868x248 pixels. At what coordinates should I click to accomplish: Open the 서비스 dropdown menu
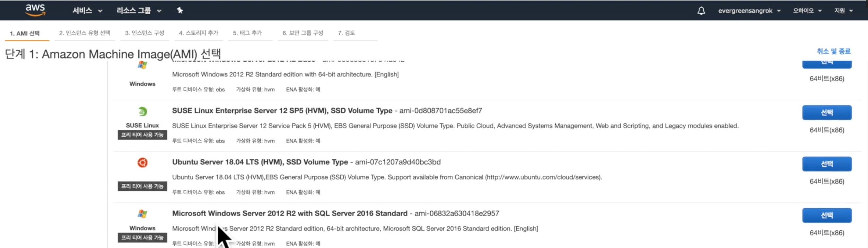point(87,11)
